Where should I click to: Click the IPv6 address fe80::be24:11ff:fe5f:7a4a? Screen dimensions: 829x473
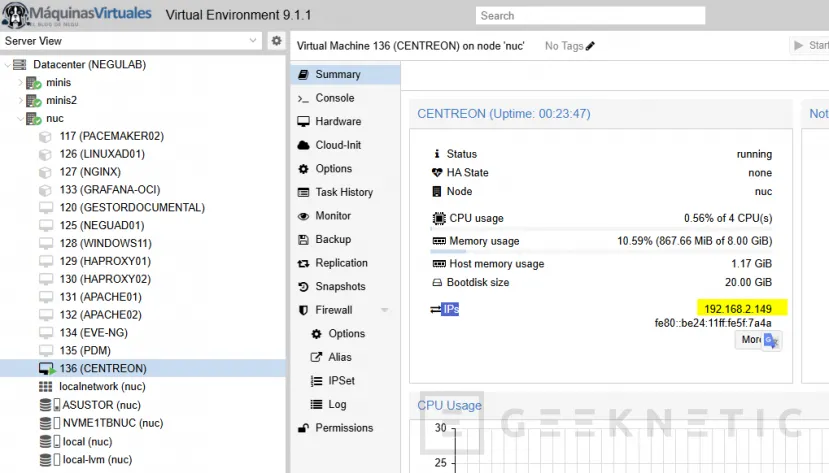[713, 323]
